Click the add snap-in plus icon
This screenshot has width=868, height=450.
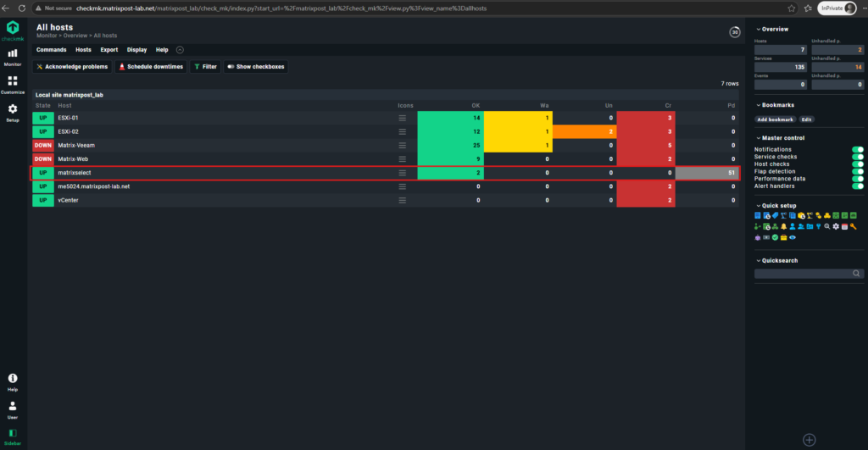coord(810,440)
